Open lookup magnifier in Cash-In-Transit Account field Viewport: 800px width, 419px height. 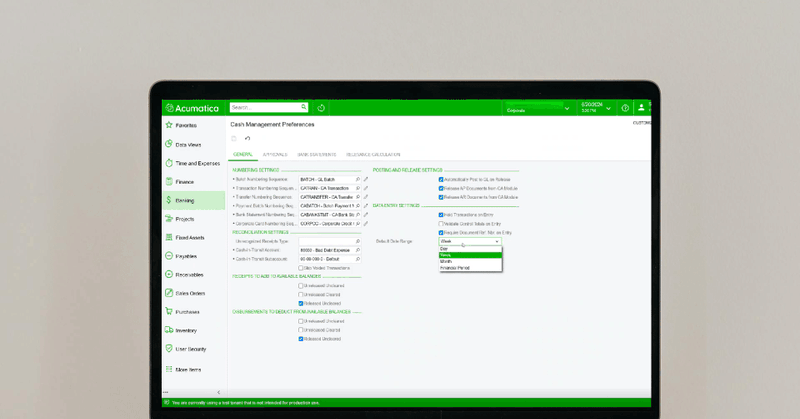click(358, 250)
